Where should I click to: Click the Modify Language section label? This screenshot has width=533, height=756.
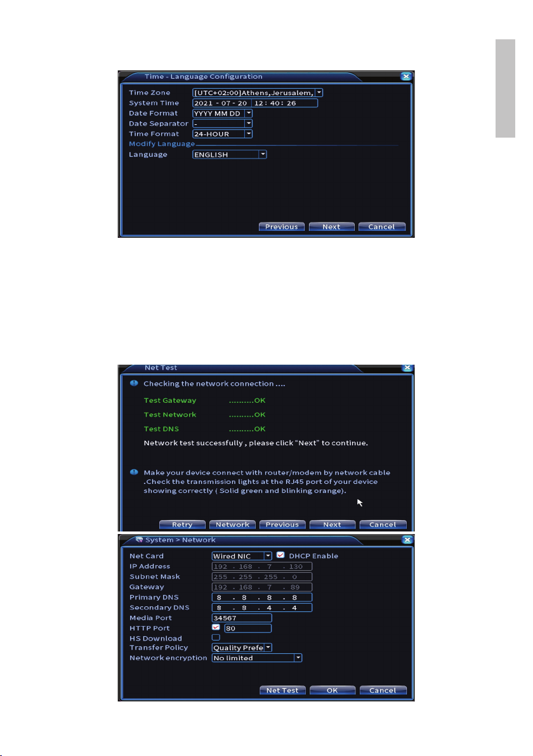162,144
